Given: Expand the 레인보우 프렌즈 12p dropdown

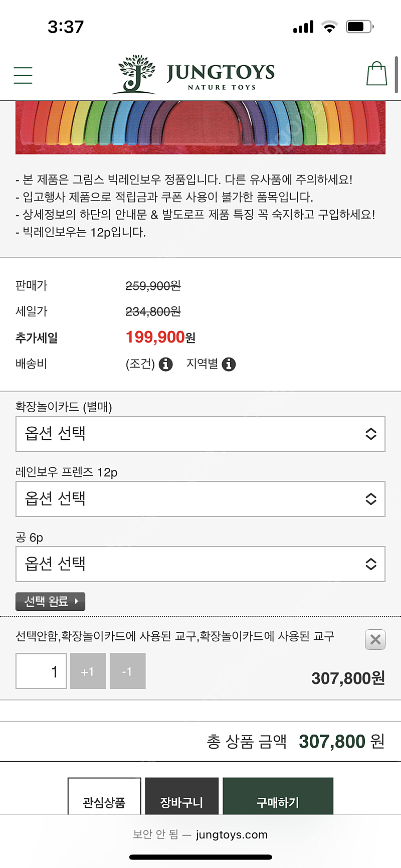Looking at the screenshot, I should tap(200, 499).
